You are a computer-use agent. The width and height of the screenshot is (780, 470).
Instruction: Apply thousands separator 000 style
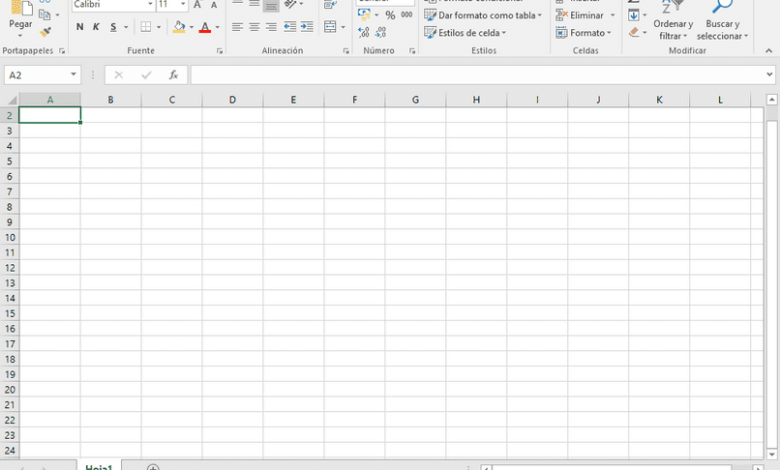coord(406,15)
